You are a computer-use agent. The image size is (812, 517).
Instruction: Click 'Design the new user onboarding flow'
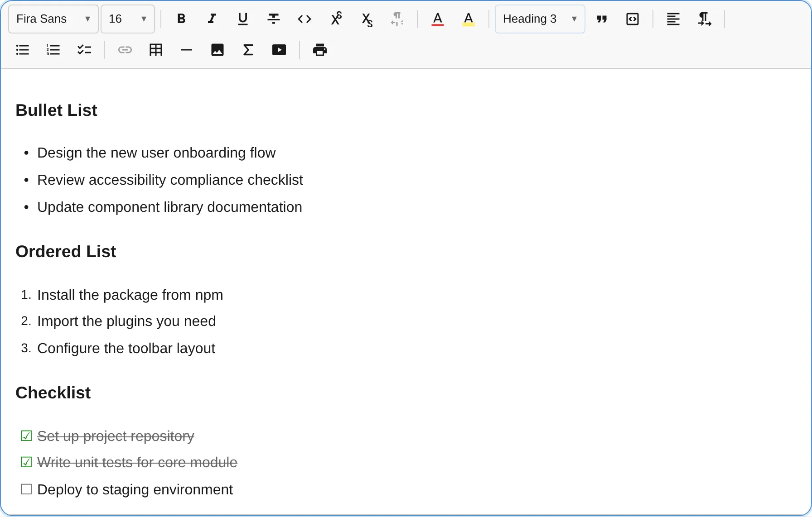point(156,153)
